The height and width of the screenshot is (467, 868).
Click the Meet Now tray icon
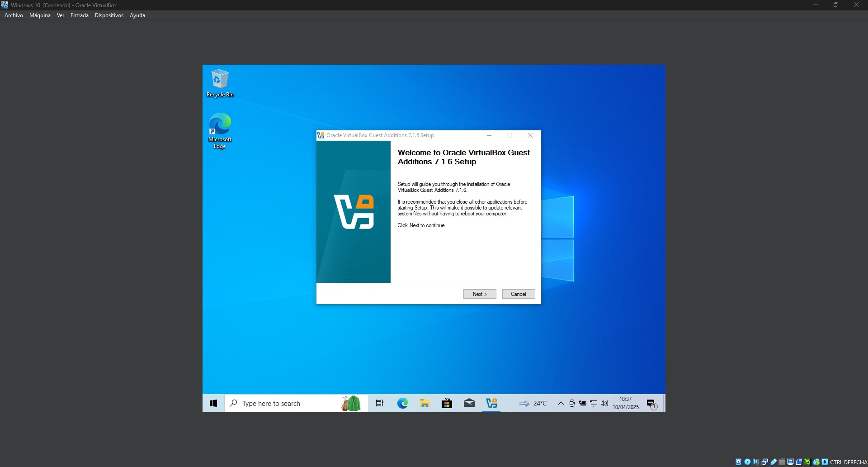click(x=572, y=403)
